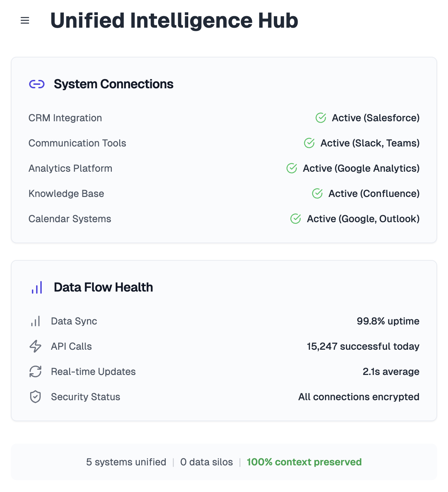448x492 pixels.
Task: Click the Data Flow Health chart icon
Action: pos(37,287)
